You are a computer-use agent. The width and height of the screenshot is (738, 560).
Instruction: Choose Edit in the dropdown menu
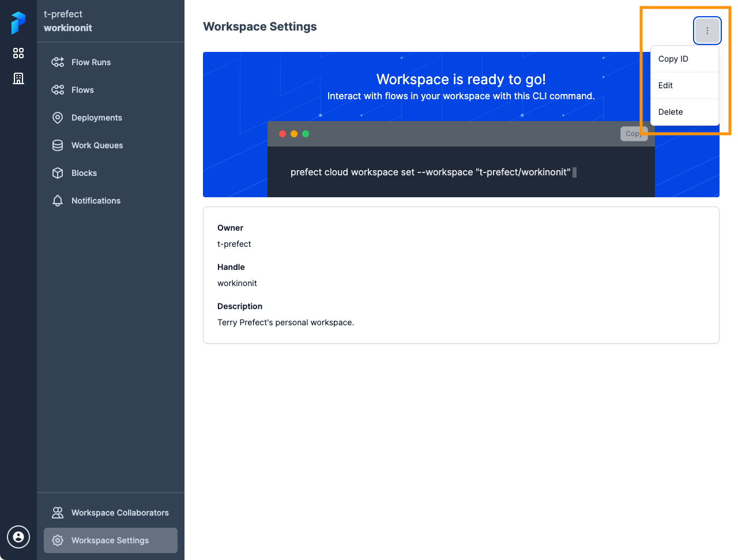(x=685, y=85)
